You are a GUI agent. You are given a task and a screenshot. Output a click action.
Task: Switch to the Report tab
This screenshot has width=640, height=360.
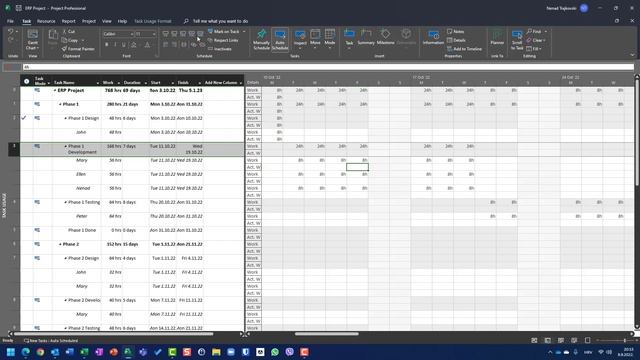69,21
